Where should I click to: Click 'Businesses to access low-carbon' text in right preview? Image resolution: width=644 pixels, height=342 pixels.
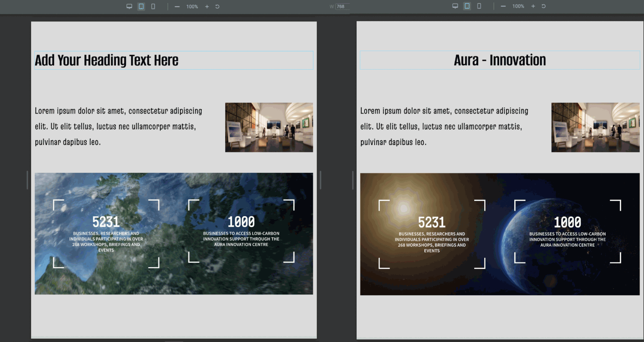click(568, 239)
